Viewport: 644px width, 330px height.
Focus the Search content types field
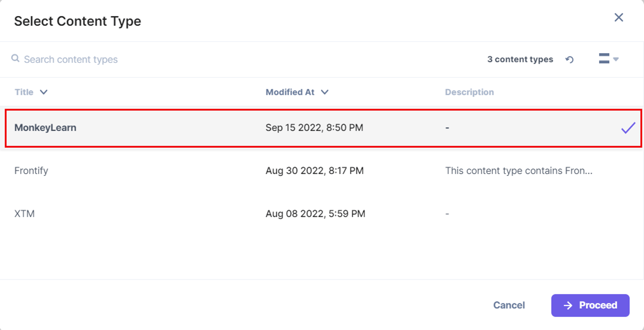71,60
